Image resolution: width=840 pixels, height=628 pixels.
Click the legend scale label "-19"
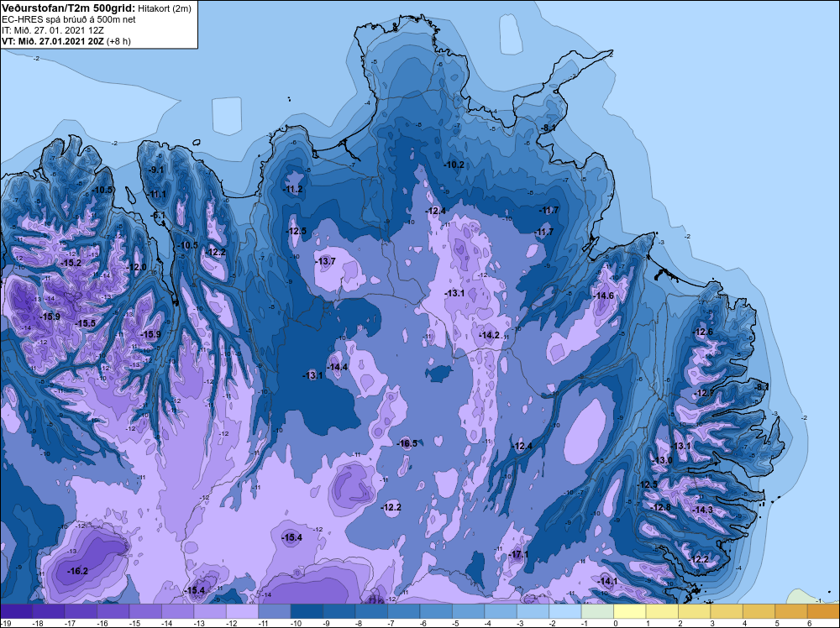click(5, 623)
